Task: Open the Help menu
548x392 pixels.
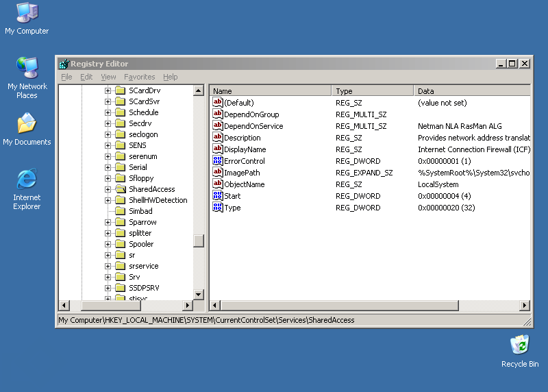Action: coord(170,77)
